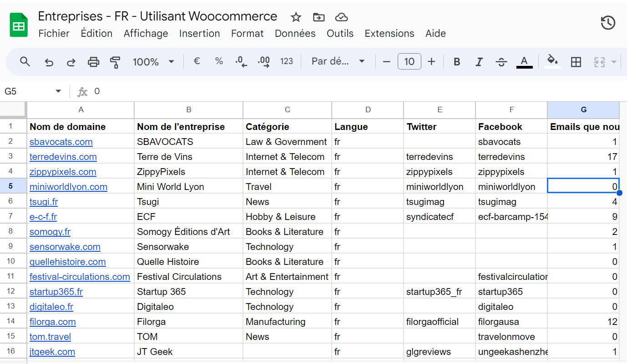Select 'Law & Government' cell
Screen dimensions: 627x364
(x=288, y=142)
